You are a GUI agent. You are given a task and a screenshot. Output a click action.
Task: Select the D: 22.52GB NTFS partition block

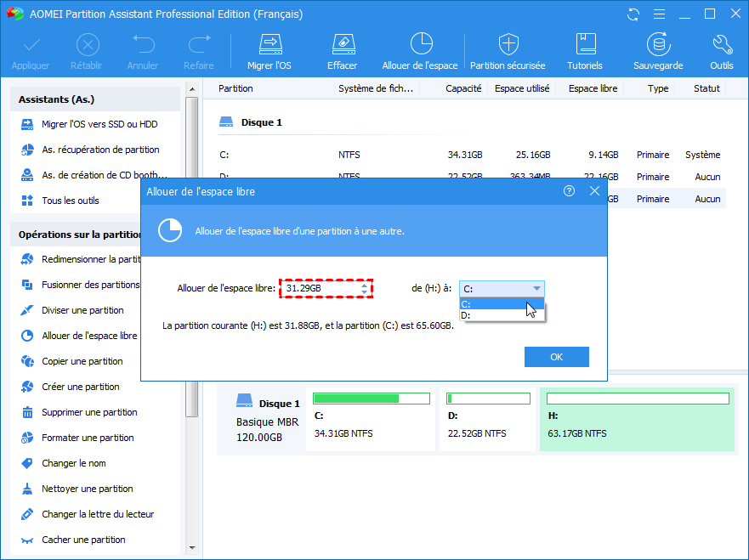488,419
